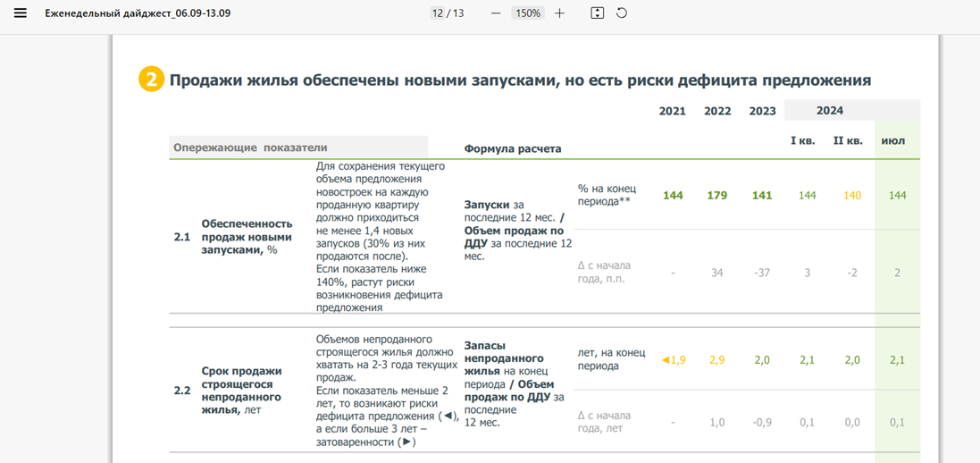
Task: Click the Запасы непроданного жилья formula text
Action: (515, 384)
